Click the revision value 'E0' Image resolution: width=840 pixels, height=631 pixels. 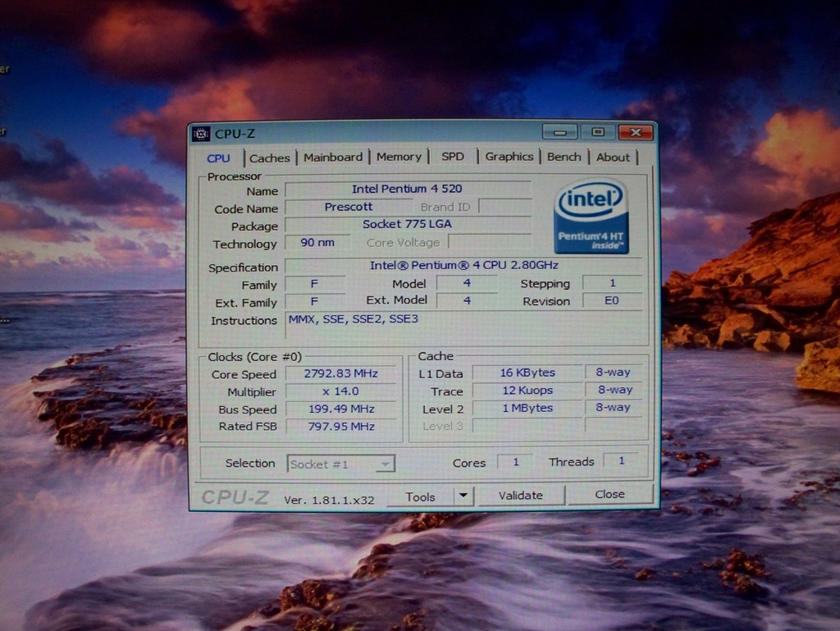click(612, 300)
